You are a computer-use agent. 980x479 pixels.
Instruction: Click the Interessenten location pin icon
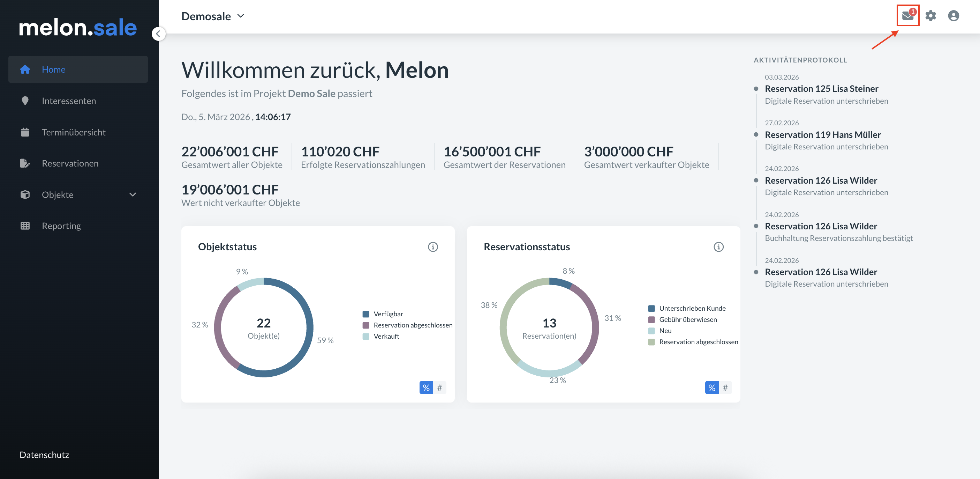tap(25, 101)
